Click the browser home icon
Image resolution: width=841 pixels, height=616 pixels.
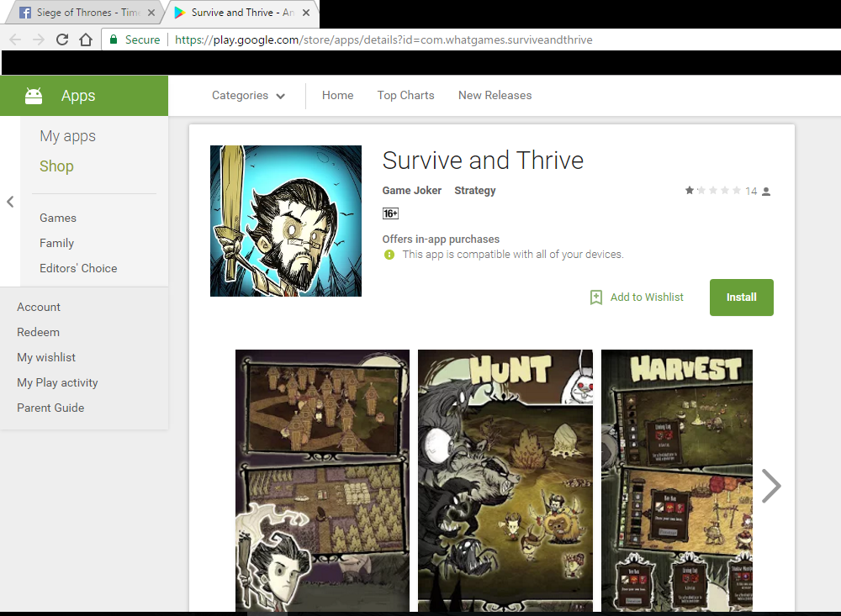coord(86,39)
